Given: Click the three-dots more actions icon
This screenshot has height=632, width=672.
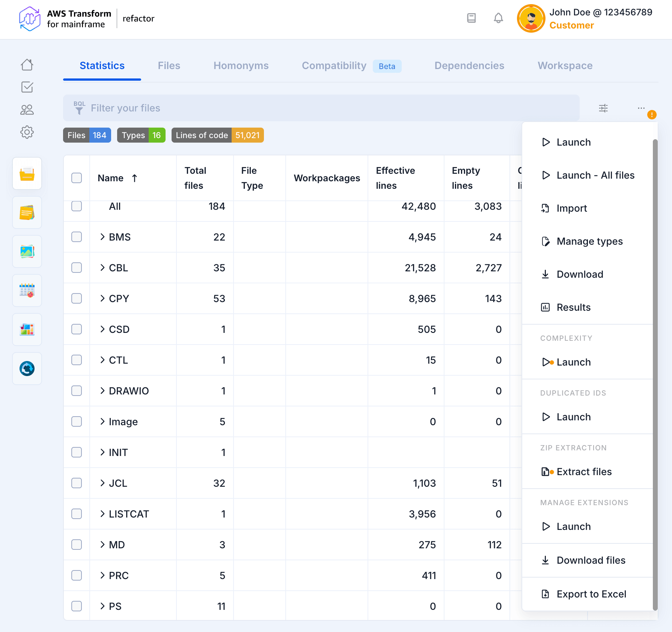Looking at the screenshot, I should 641,108.
